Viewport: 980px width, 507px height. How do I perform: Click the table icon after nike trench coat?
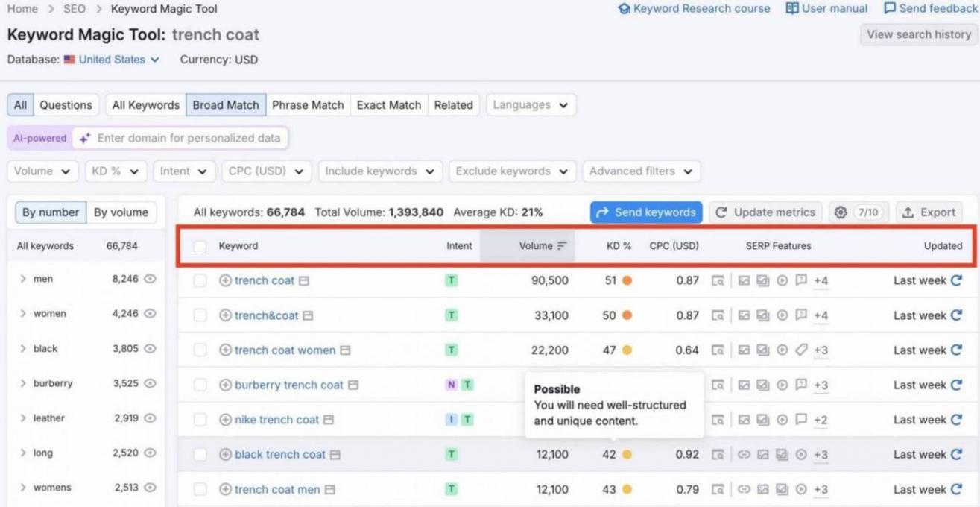[329, 421]
